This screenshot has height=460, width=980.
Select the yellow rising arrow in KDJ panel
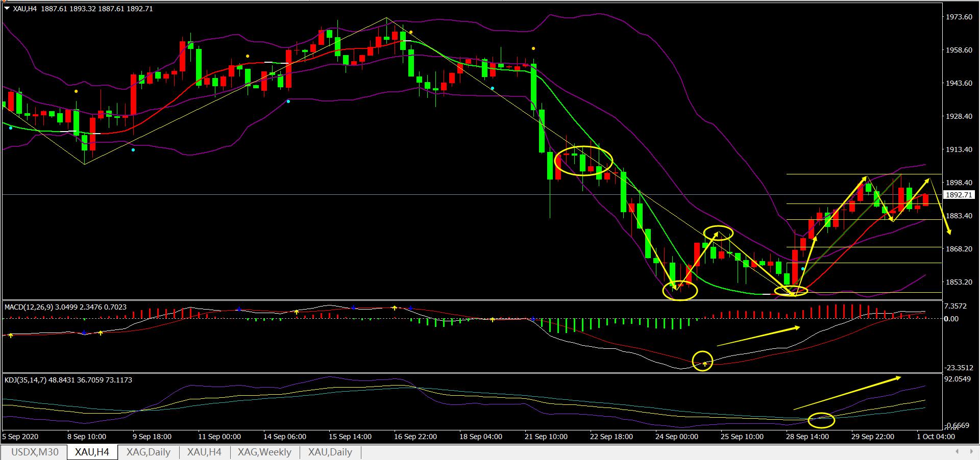(847, 393)
